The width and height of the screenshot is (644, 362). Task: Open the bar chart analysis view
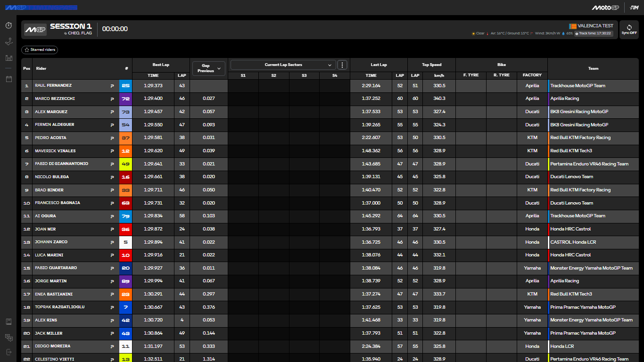click(8, 58)
